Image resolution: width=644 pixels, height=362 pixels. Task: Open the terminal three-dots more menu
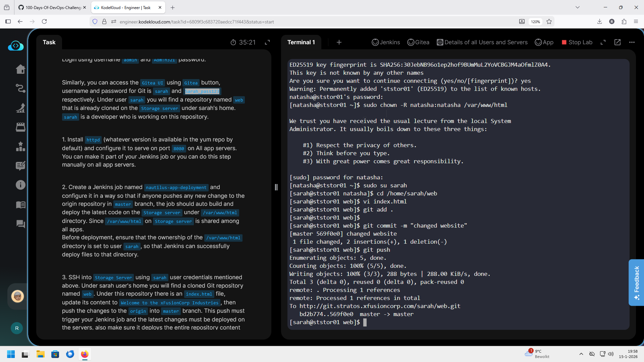pos(632,42)
